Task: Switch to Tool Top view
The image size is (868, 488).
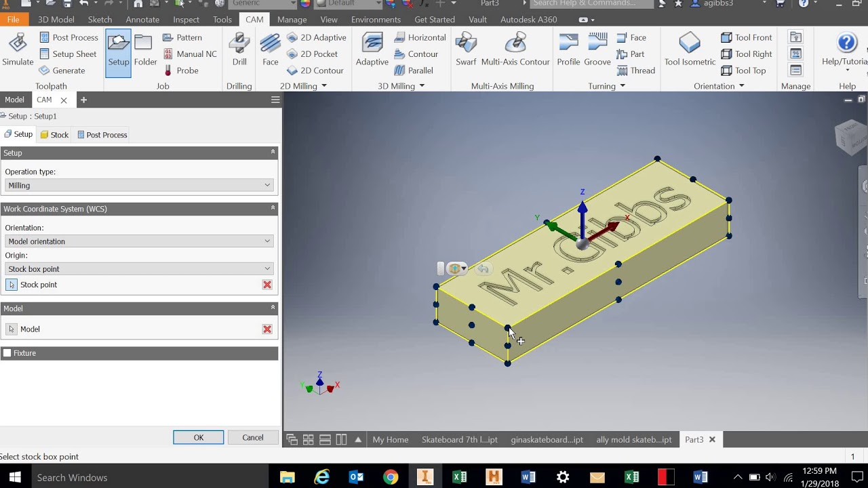Action: [x=743, y=70]
